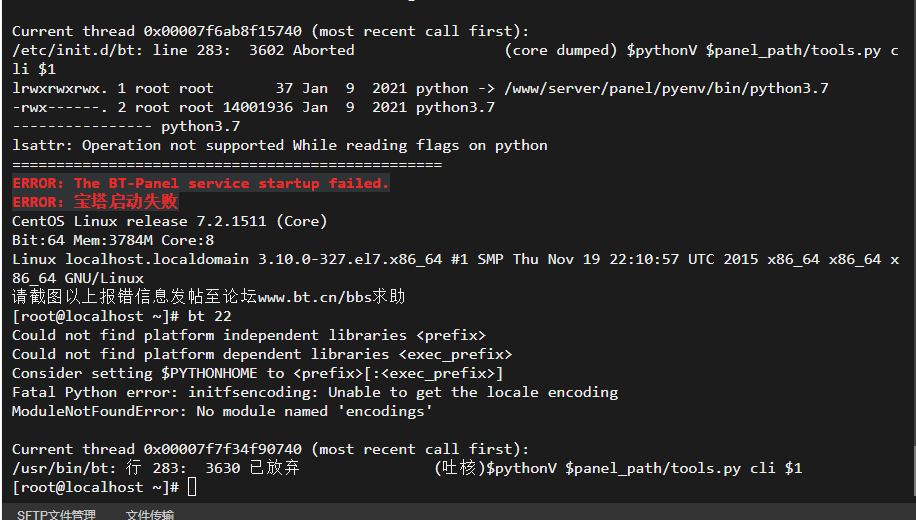Open the SFTP文件管理 tab
Screen dimensions: 916x520
pos(56,514)
